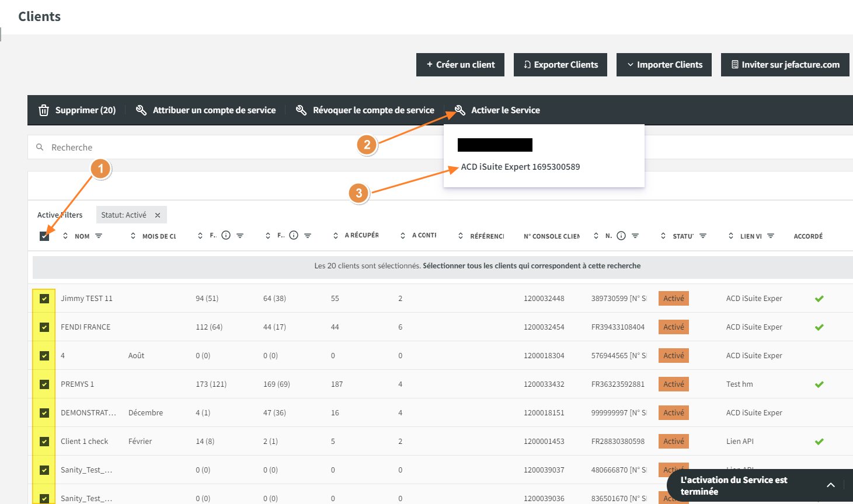This screenshot has width=853, height=504.
Task: Delete selected clients with Supprimer (20)
Action: pyautogui.click(x=77, y=110)
